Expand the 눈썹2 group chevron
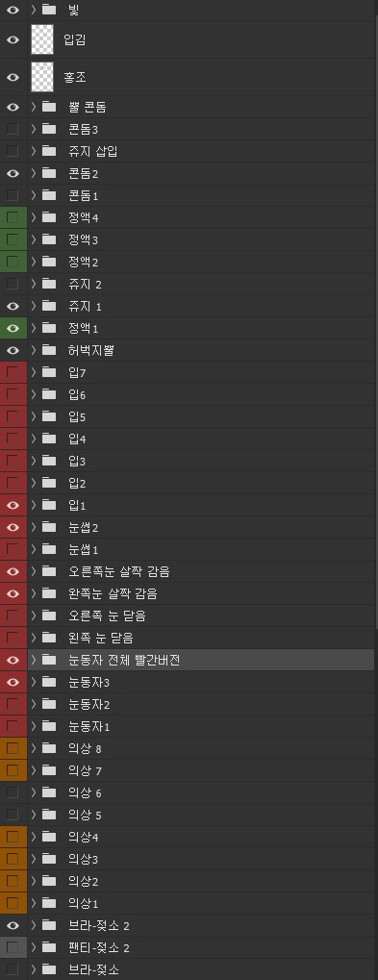The height and width of the screenshot is (980, 378). tap(34, 527)
